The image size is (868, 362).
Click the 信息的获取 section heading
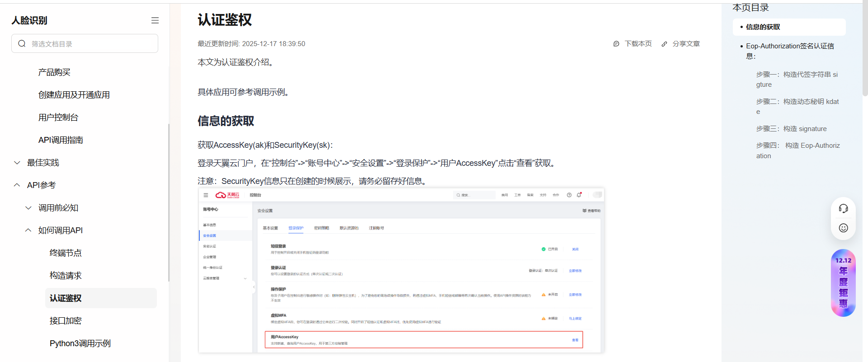(x=226, y=121)
